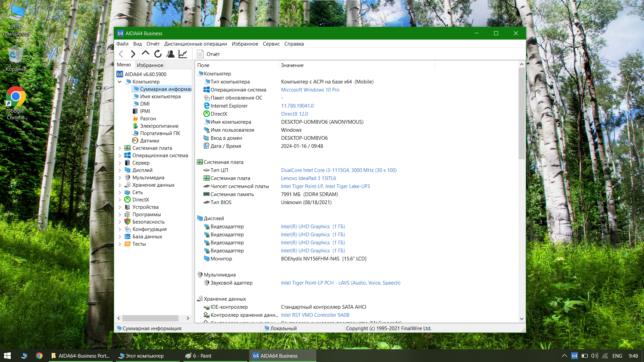Click the Lenovo IdeaPad 3 15ITL6 link

click(x=308, y=178)
